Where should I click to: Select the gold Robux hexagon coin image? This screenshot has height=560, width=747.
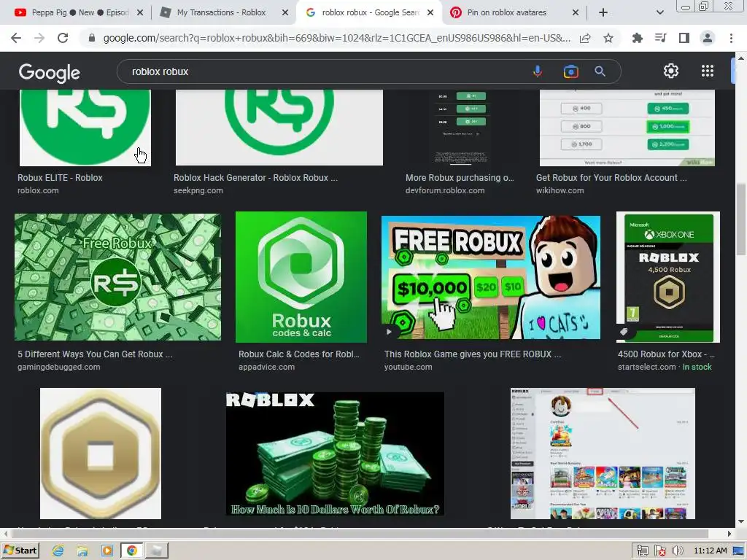101,454
